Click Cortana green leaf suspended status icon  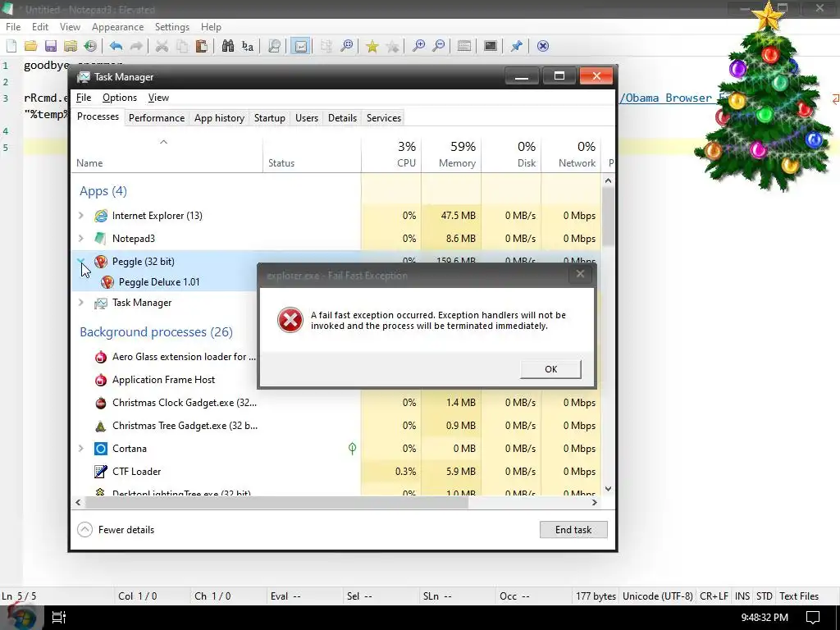point(352,449)
